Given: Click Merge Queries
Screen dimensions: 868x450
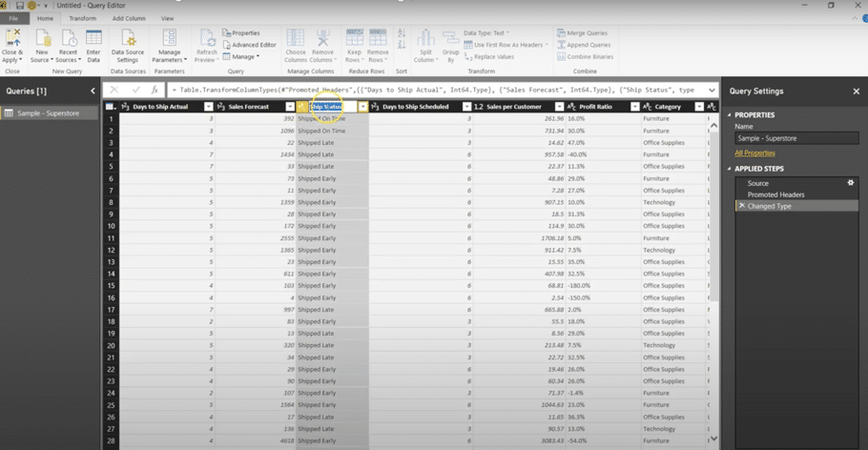Looking at the screenshot, I should (582, 33).
